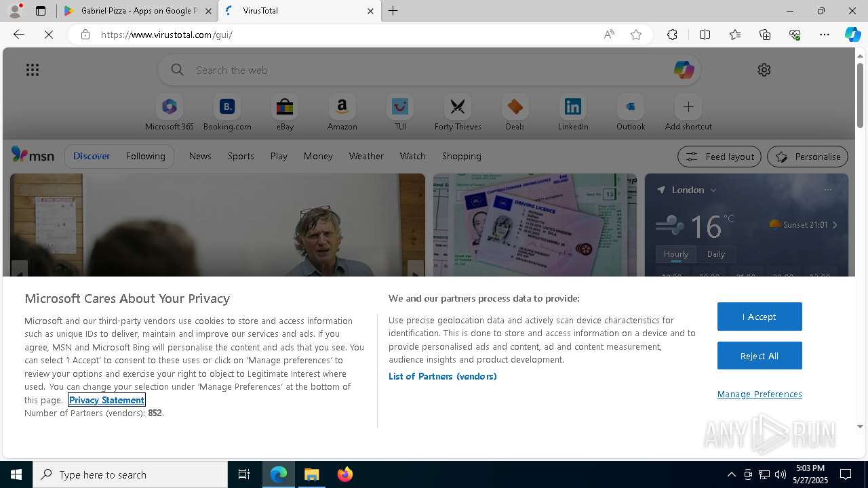This screenshot has height=488, width=868.
Task: Click the Search the web field
Action: click(429, 70)
